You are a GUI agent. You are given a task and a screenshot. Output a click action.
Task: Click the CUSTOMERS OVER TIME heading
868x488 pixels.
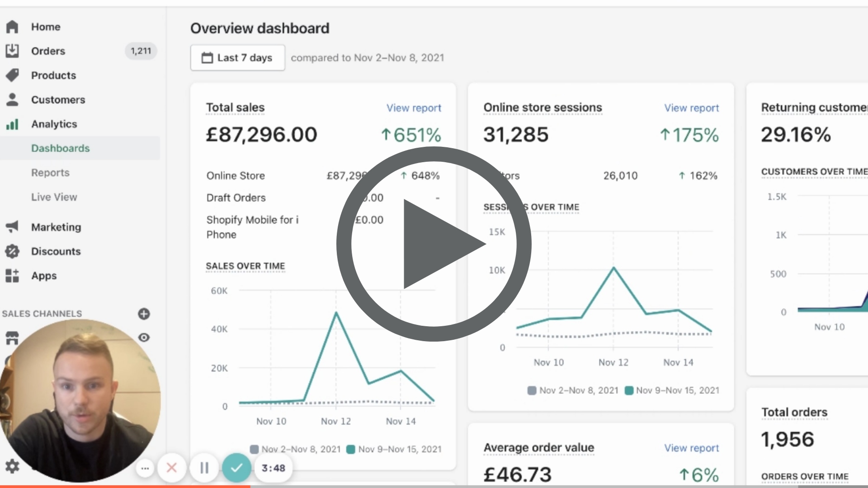click(x=814, y=172)
